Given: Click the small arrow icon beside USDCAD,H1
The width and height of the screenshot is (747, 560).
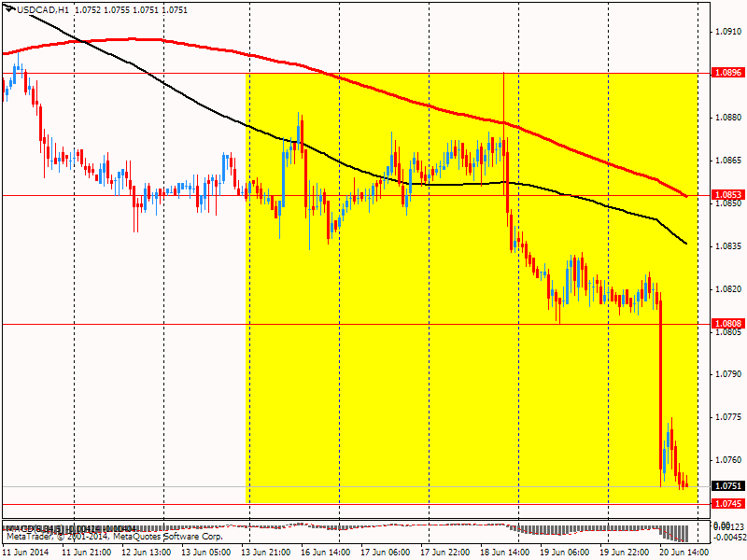Looking at the screenshot, I should coord(9,8).
